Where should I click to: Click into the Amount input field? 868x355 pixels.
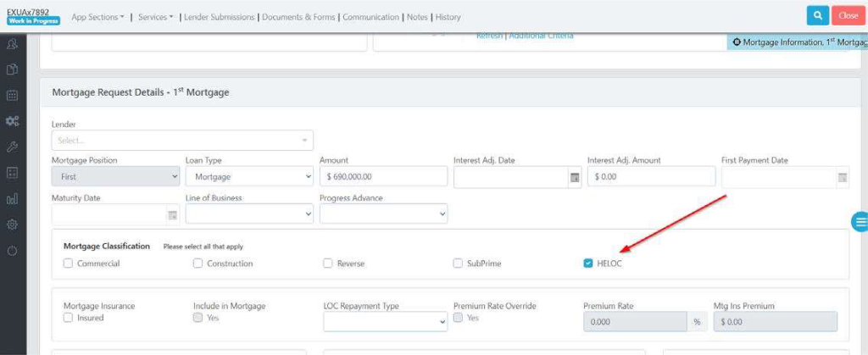coord(383,177)
